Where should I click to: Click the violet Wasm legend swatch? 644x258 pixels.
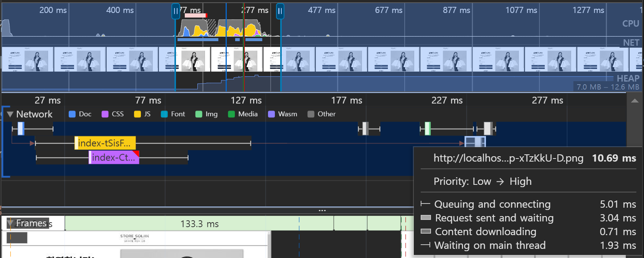271,114
